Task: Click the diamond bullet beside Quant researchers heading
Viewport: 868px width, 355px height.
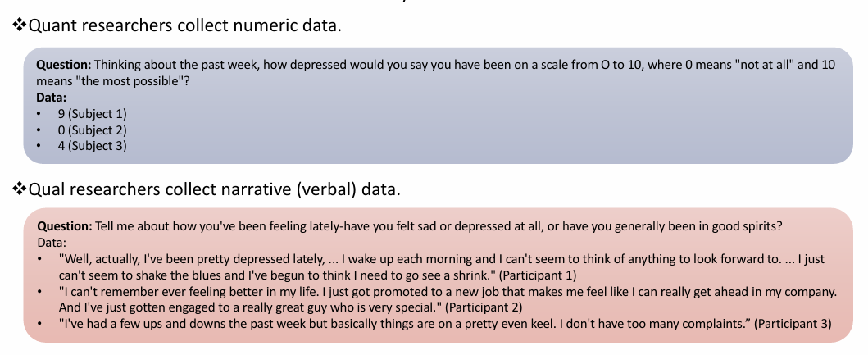Action: tap(20, 26)
